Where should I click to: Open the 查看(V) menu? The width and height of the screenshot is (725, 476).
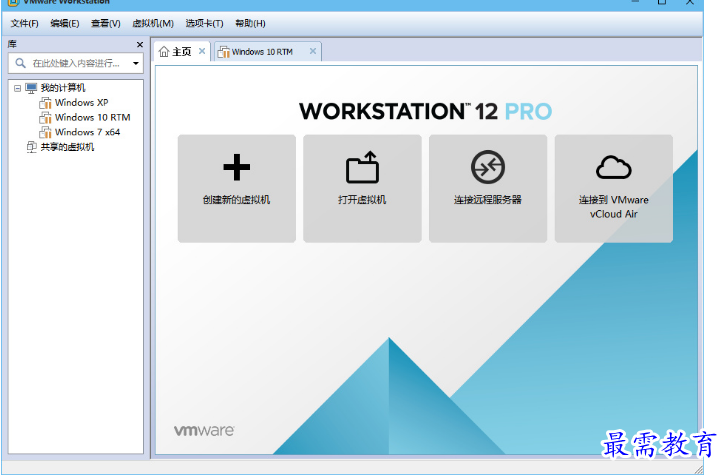tap(106, 24)
